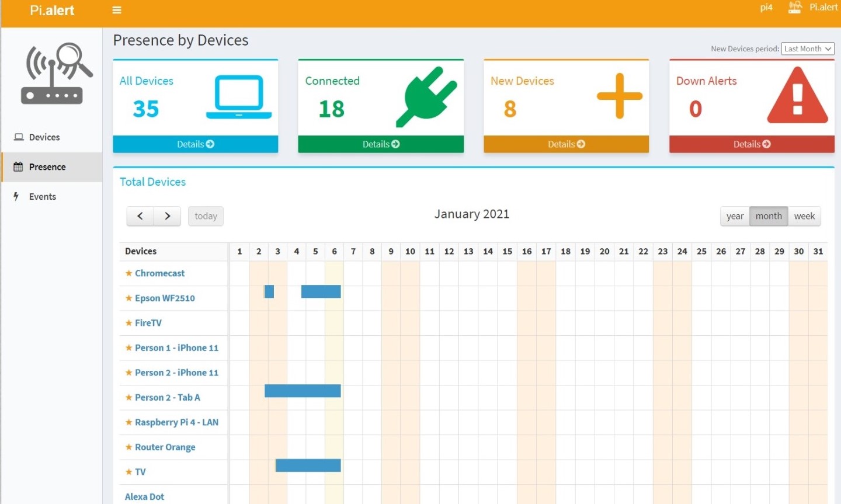Click the red warning Down Alerts icon

(x=797, y=96)
